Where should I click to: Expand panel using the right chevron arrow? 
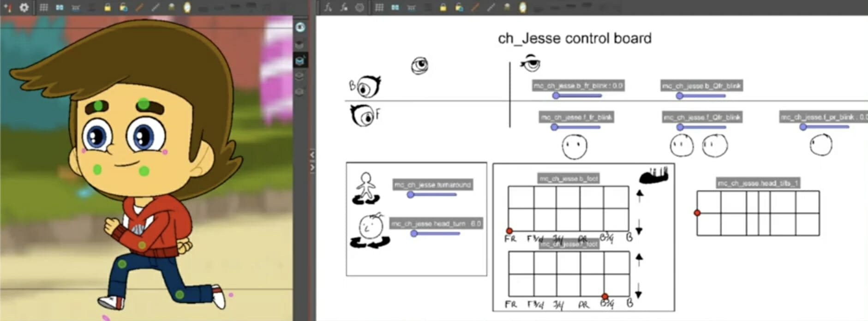click(x=312, y=167)
